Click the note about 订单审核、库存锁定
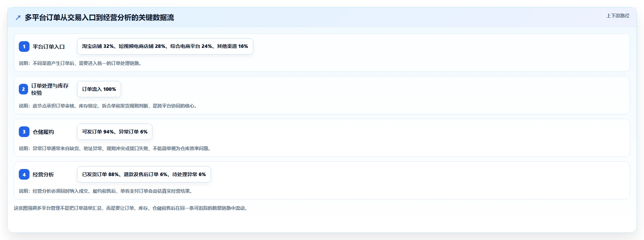The width and height of the screenshot is (644, 240). click(x=109, y=106)
